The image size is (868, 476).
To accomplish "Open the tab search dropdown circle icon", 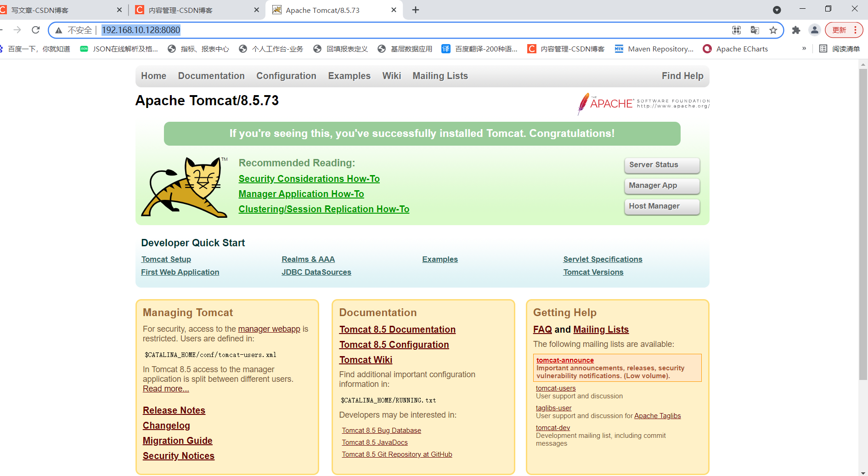I will [x=777, y=10].
